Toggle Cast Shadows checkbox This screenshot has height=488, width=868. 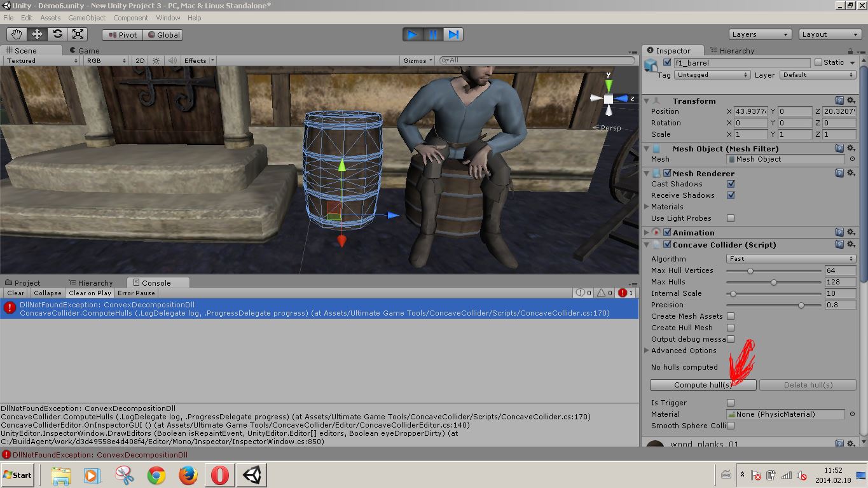[731, 184]
